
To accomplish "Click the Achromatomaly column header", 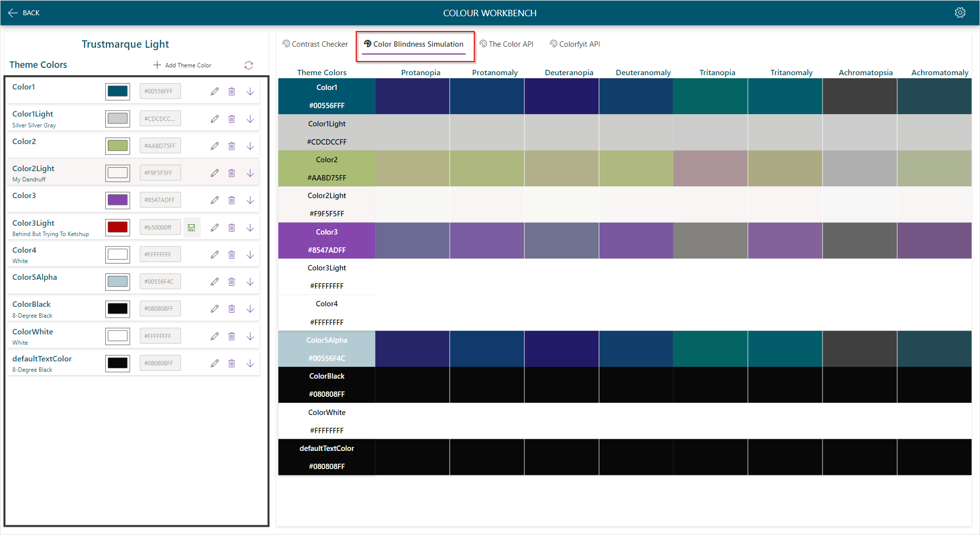I will click(x=940, y=72).
